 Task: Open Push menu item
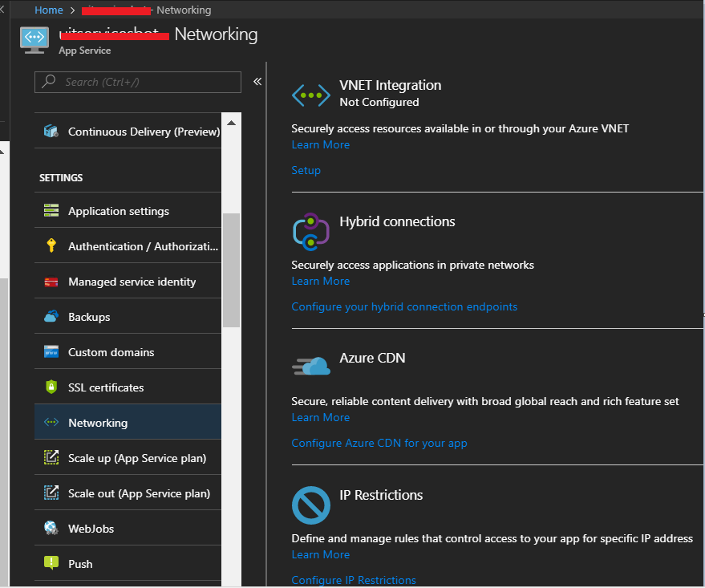(128, 564)
